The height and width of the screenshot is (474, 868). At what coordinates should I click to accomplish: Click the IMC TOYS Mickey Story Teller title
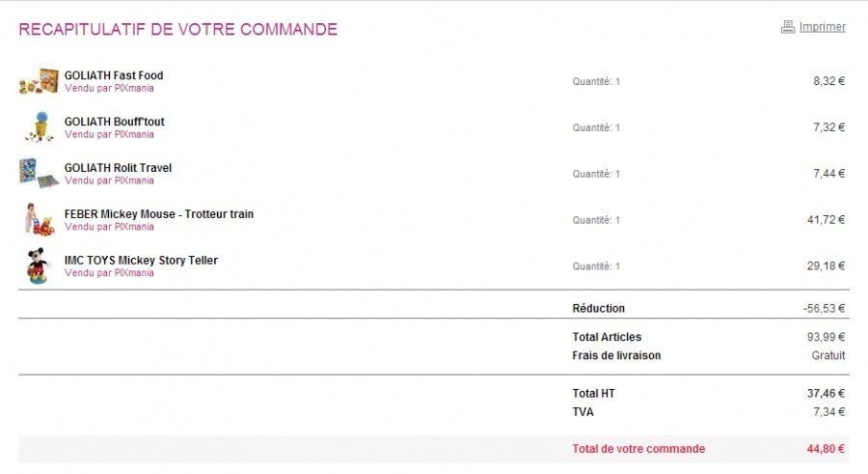click(141, 261)
